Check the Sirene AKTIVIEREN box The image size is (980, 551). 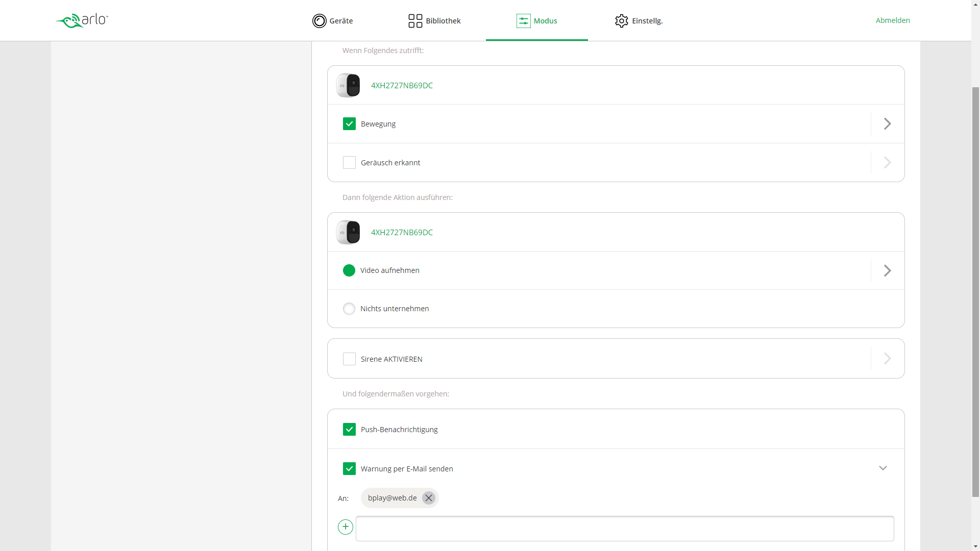coord(349,359)
